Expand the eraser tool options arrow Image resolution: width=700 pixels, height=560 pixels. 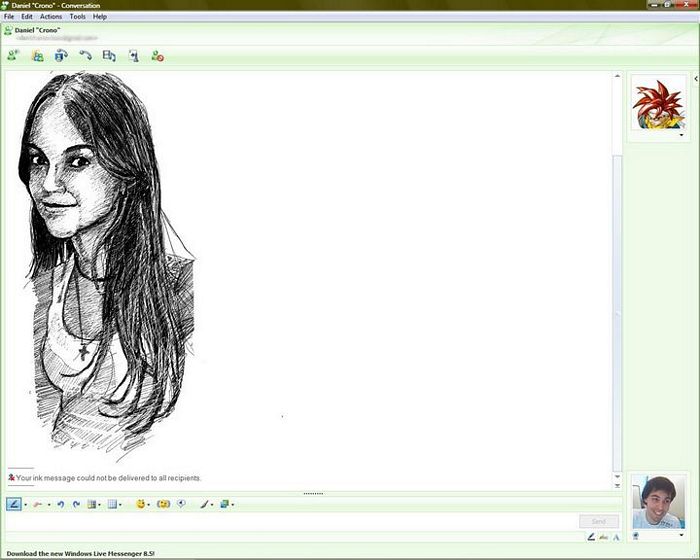[x=49, y=504]
